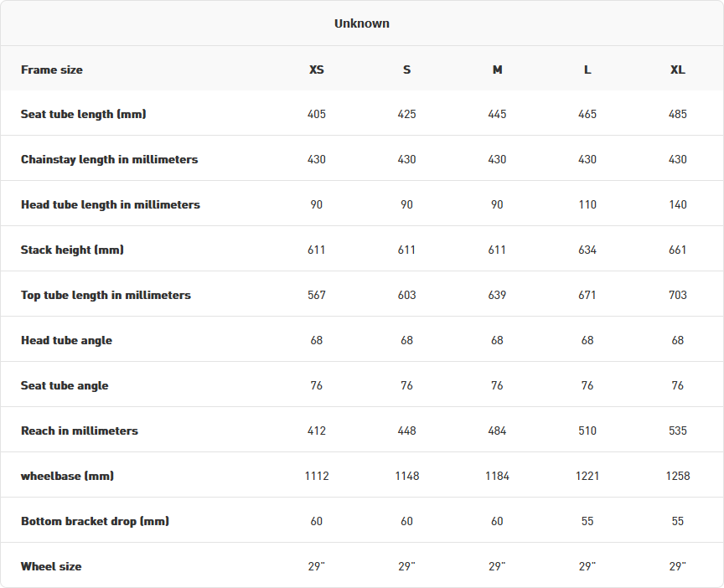
Task: Click the Seat tube angle label
Action: pos(65,385)
